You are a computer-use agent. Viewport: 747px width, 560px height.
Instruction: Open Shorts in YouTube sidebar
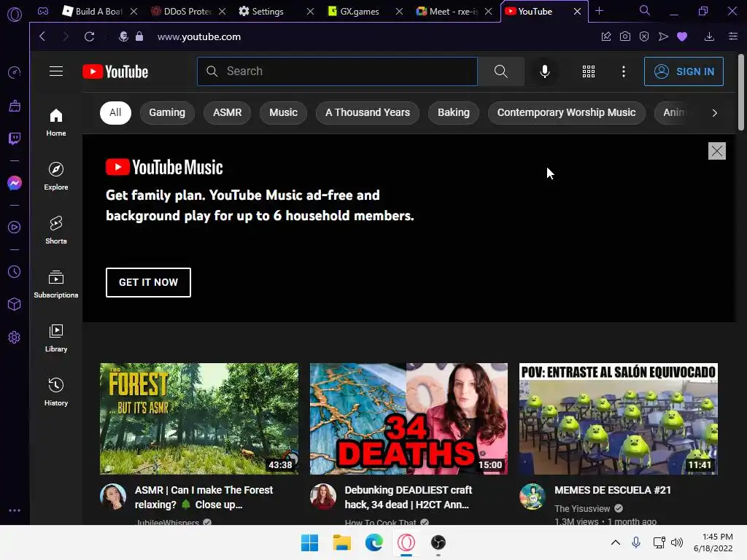point(56,230)
